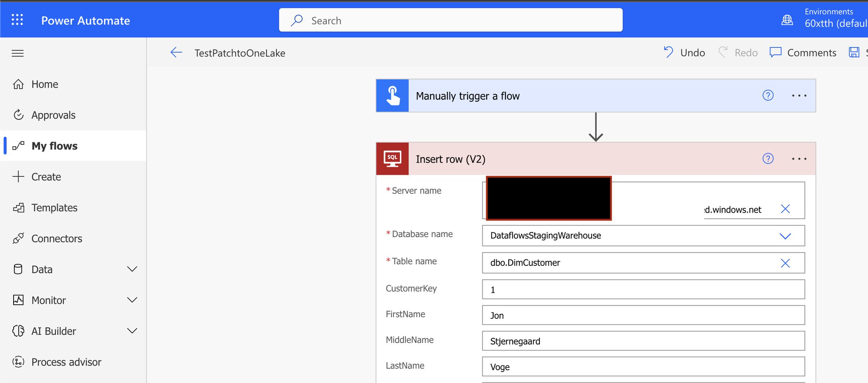The width and height of the screenshot is (868, 383).
Task: Click the Undo toolbar button
Action: point(684,53)
